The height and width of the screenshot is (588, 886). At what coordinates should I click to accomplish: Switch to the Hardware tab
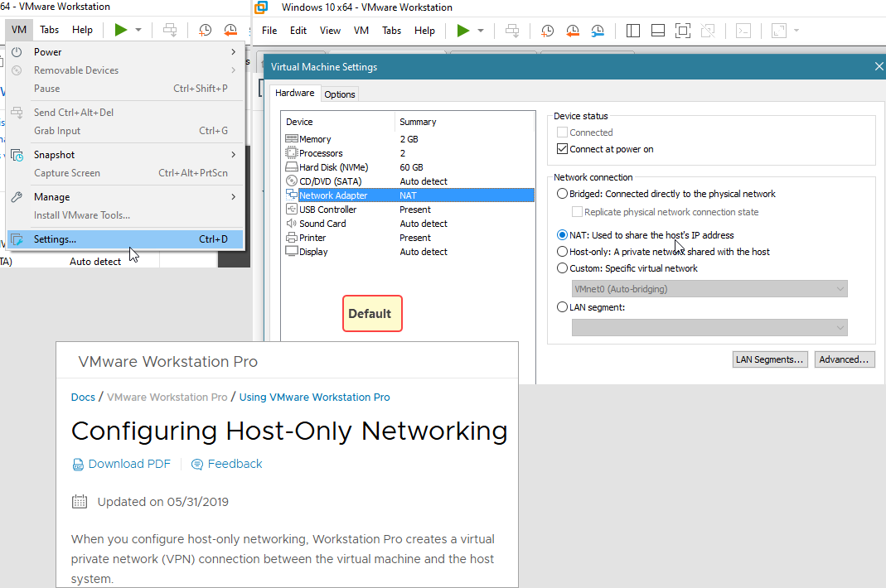point(294,94)
